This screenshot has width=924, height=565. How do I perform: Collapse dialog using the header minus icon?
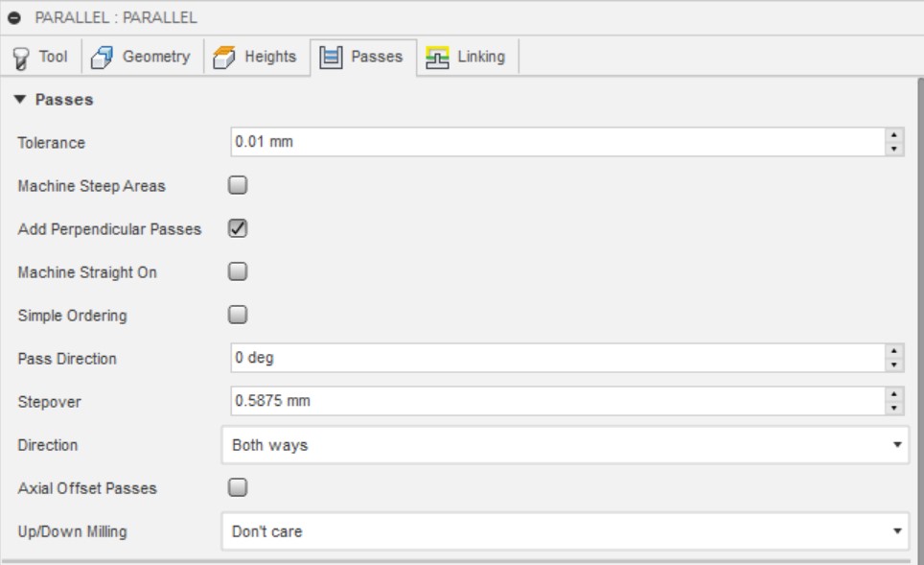16,16
